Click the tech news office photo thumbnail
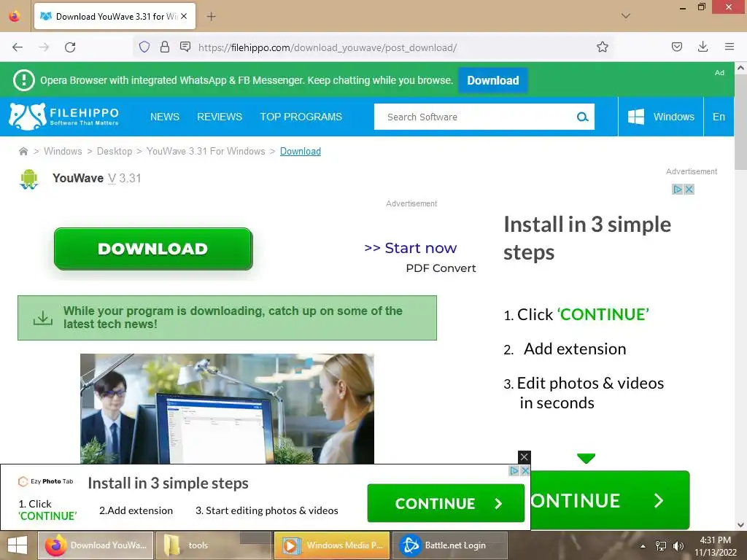The image size is (747, 560). [x=227, y=408]
